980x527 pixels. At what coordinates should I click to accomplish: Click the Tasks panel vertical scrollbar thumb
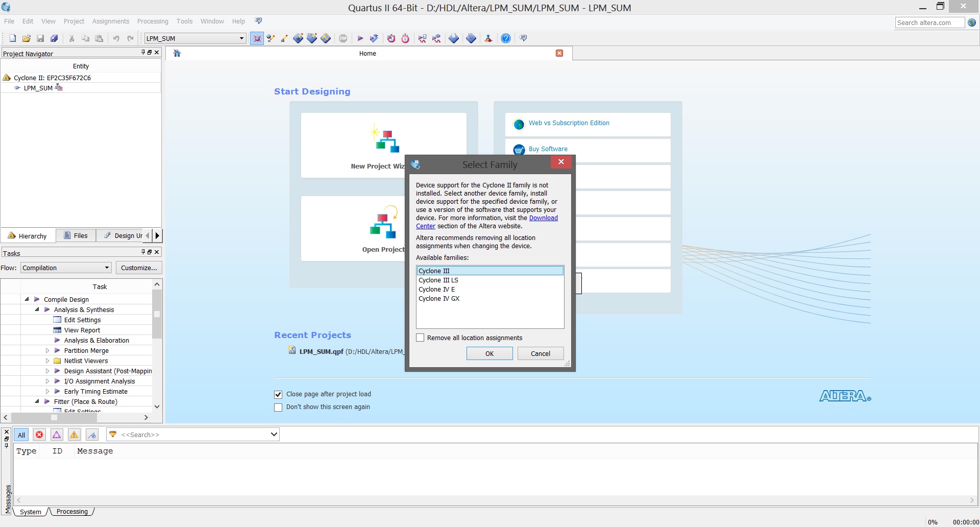[157, 314]
